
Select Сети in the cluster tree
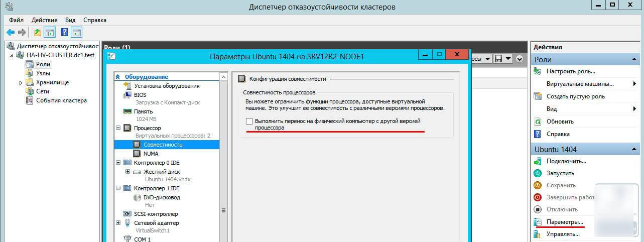pos(43,91)
